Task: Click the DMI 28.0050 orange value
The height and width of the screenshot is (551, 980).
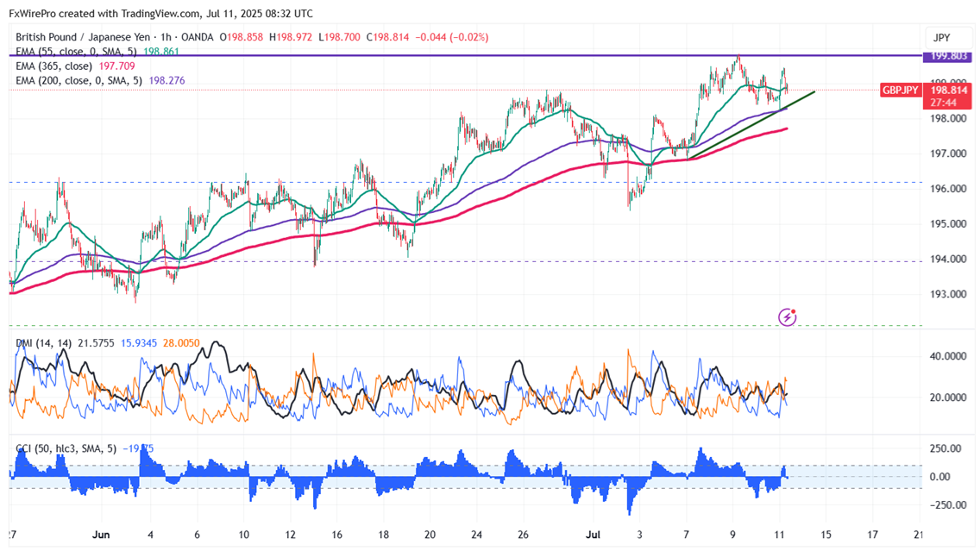Action: (181, 343)
